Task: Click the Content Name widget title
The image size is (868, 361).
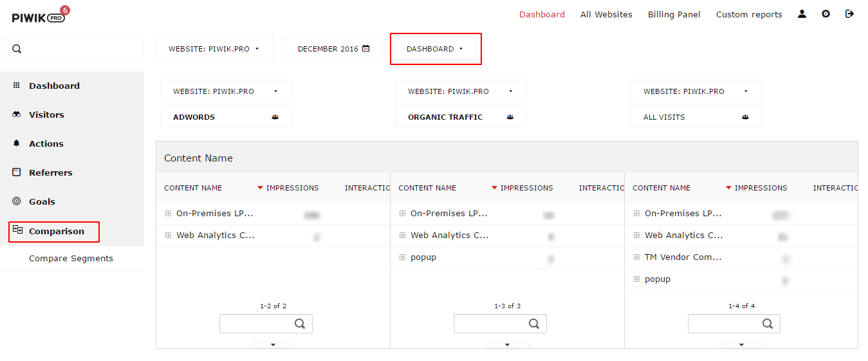Action: click(198, 158)
